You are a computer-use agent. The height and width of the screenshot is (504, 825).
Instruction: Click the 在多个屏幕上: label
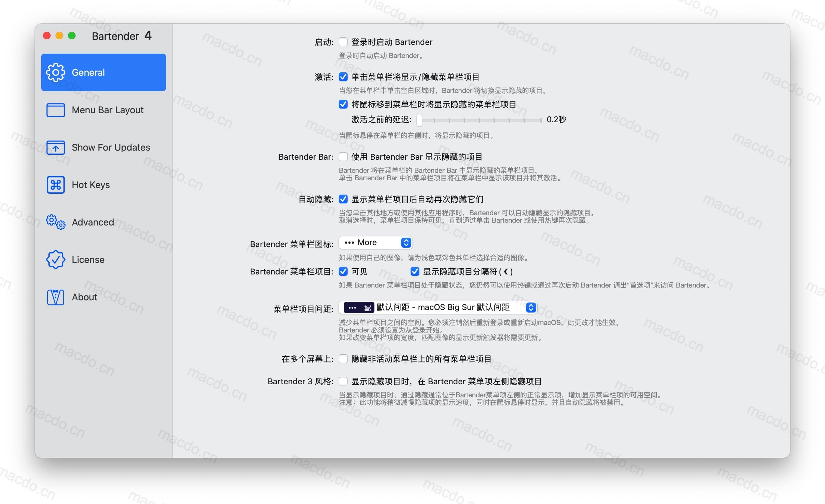pos(307,359)
